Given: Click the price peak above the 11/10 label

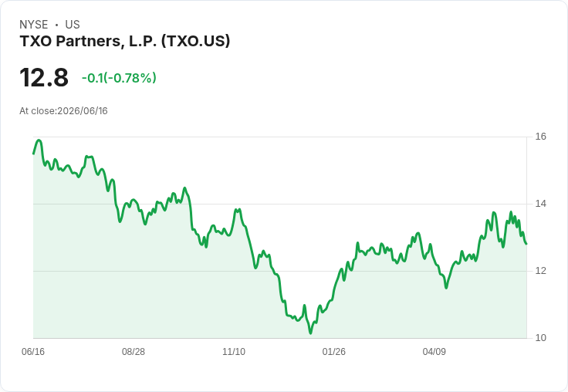Looking at the screenshot, I should pyautogui.click(x=237, y=209).
